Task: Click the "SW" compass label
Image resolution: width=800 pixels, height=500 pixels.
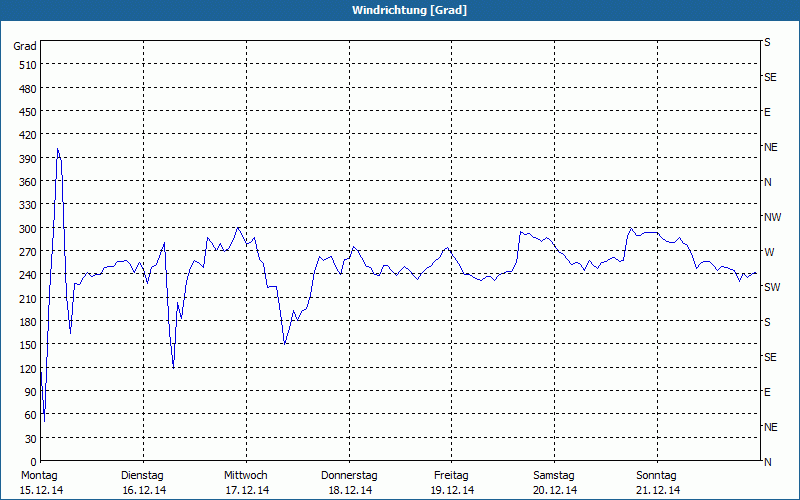Action: tap(772, 287)
